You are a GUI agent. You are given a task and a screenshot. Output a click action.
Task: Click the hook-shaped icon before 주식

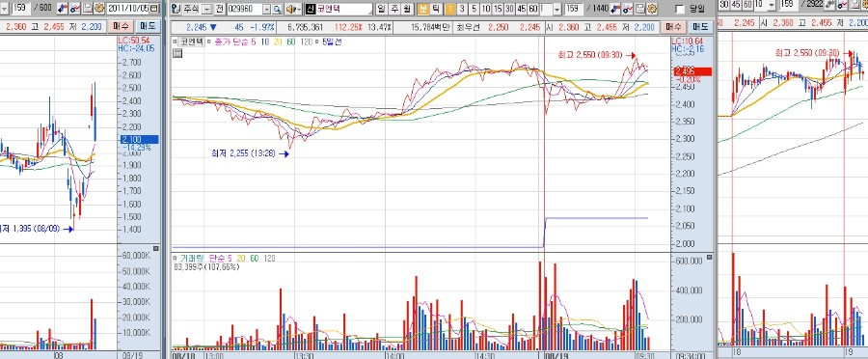[x=176, y=10]
